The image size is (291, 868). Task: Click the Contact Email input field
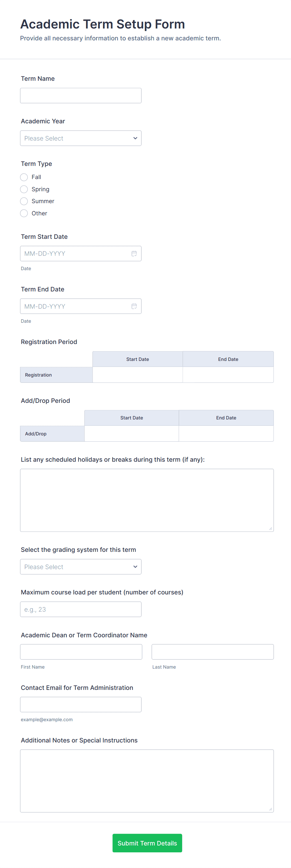pos(80,704)
